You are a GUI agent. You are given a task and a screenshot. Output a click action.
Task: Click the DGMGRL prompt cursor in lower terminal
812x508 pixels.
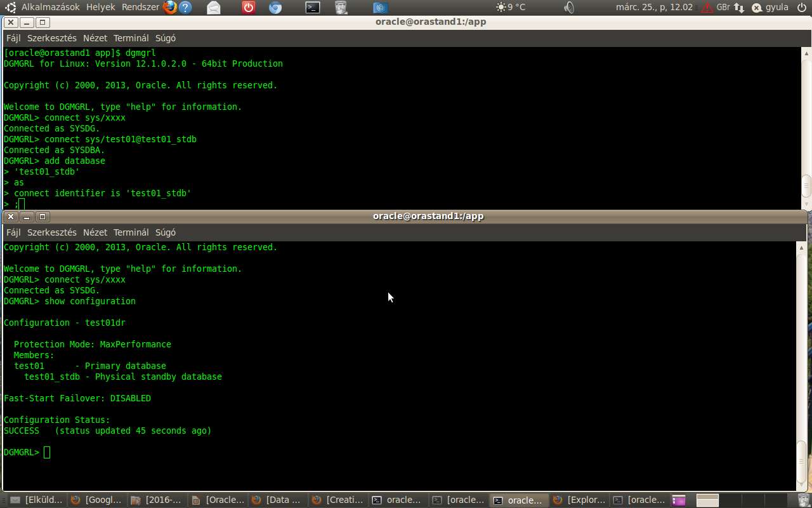[47, 452]
